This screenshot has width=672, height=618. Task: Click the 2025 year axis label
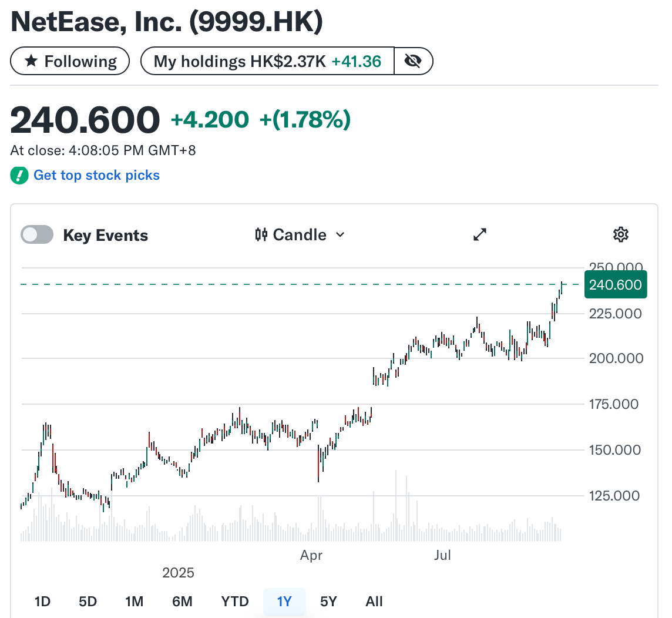click(179, 573)
